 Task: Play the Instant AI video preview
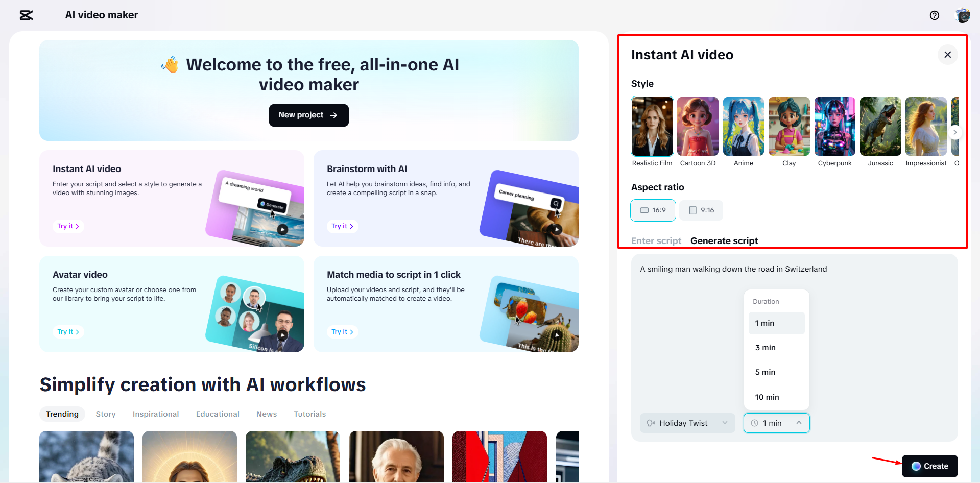pyautogui.click(x=282, y=230)
